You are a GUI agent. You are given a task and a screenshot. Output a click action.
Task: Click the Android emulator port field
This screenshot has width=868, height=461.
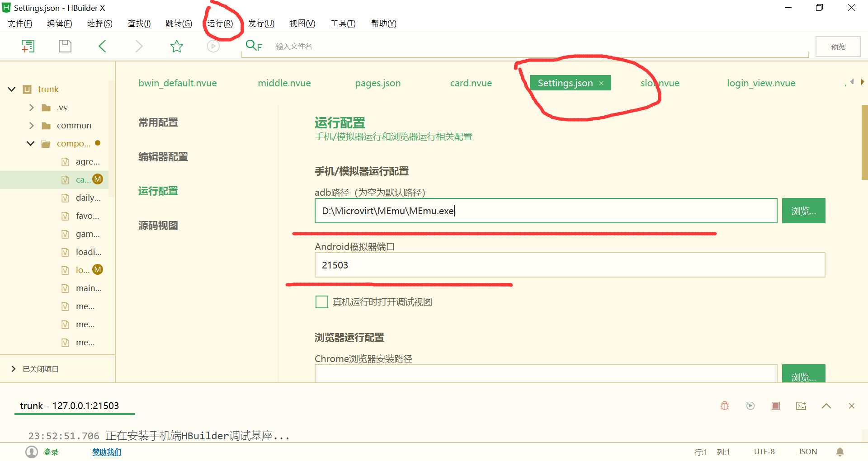coord(570,265)
